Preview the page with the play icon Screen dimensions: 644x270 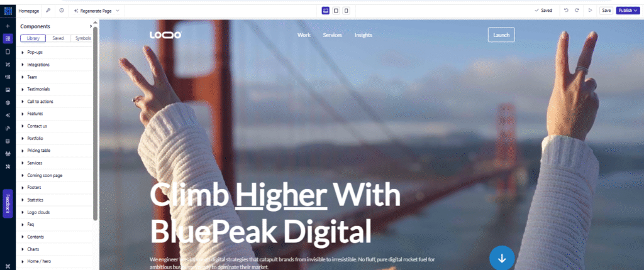tap(590, 10)
